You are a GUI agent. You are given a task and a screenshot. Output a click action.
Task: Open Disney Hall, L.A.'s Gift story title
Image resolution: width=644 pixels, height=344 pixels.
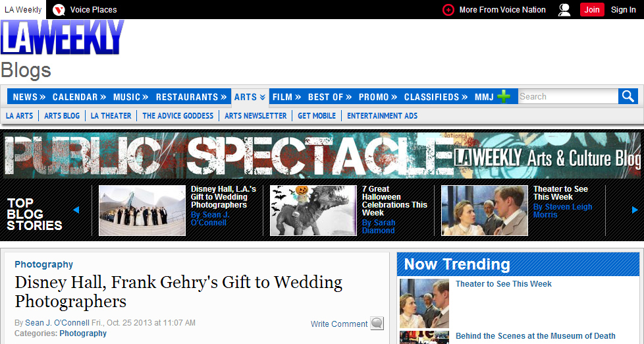pos(223,197)
